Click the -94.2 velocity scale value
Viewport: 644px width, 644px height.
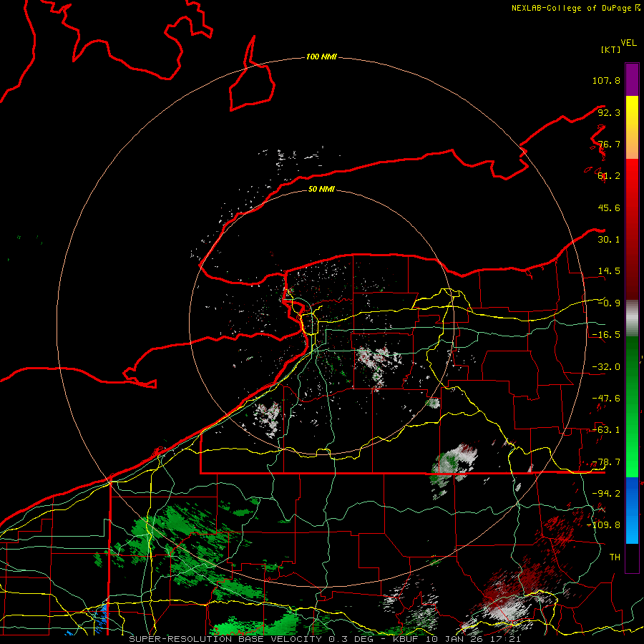click(606, 494)
